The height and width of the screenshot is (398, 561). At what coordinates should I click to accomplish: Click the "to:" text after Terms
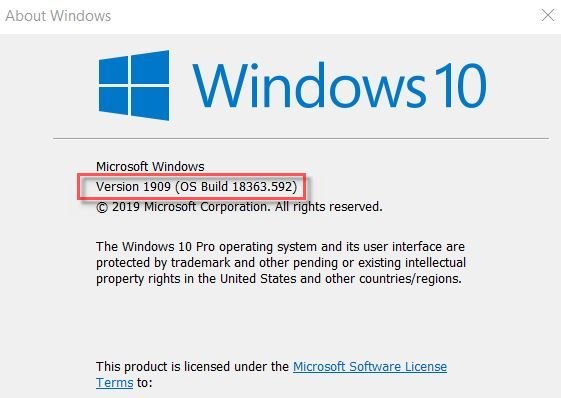click(145, 383)
